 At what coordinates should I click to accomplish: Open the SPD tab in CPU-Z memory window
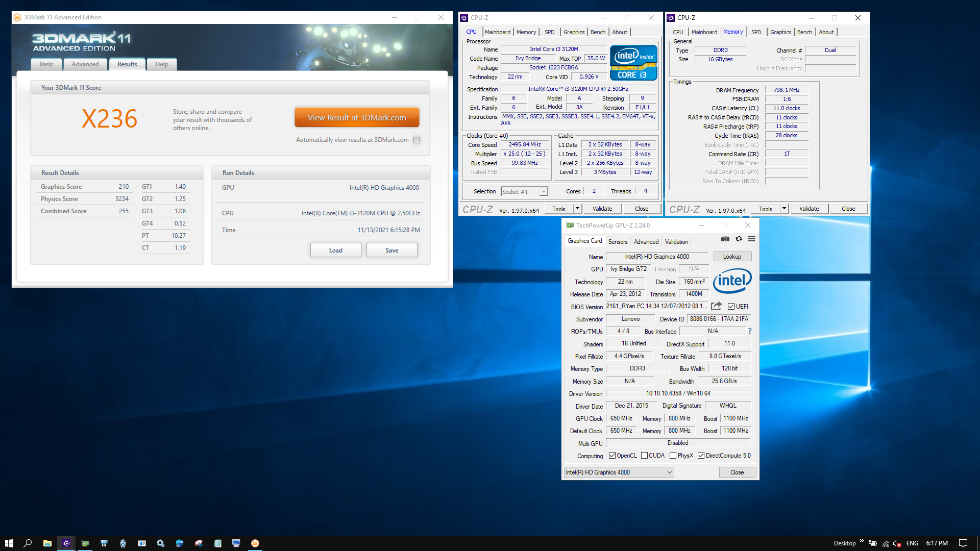click(756, 32)
